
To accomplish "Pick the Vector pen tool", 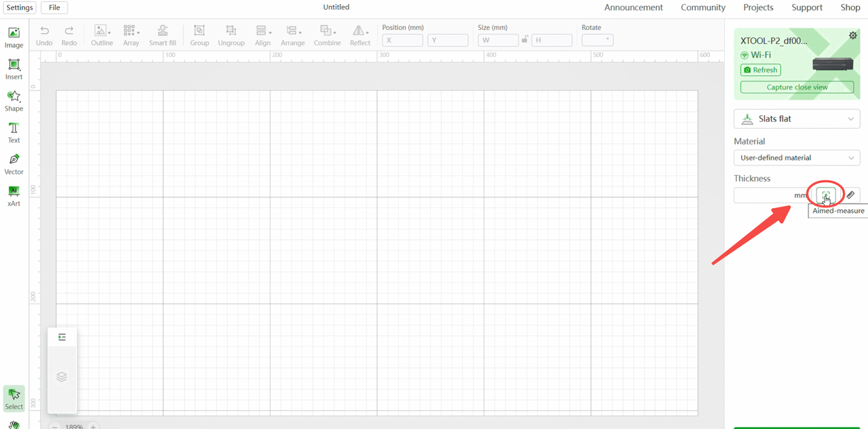I will pyautogui.click(x=14, y=164).
